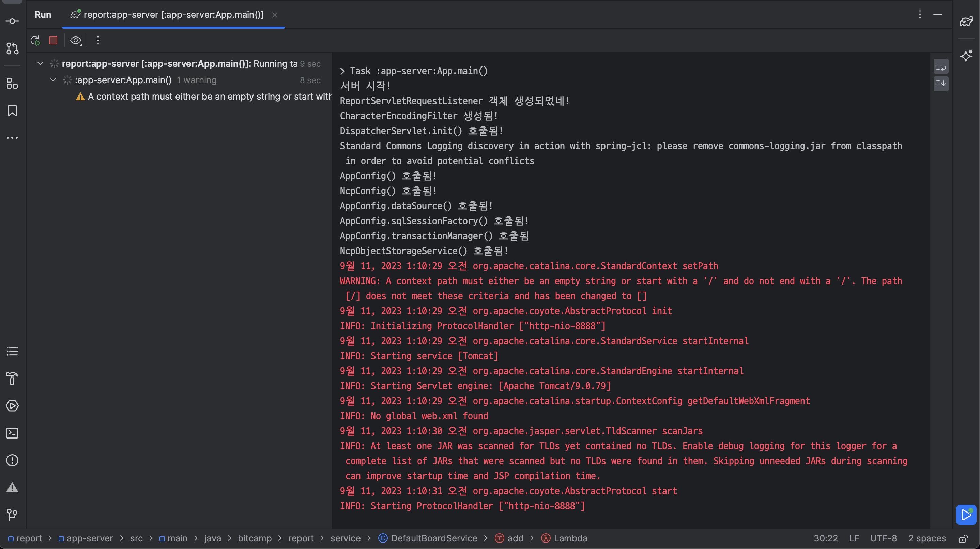Click the bitcamp breadcrumb
980x549 pixels.
pos(255,538)
